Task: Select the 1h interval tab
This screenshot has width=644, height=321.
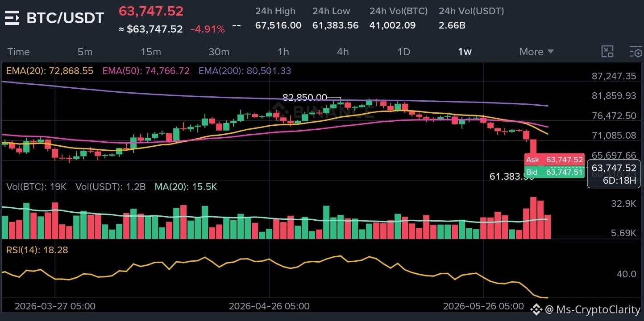Action: [x=283, y=52]
